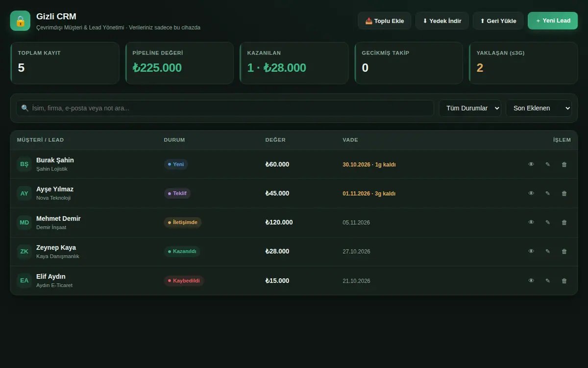Viewport: 588px width, 368px height.
Task: Click the Yeni Lead button
Action: point(553,21)
